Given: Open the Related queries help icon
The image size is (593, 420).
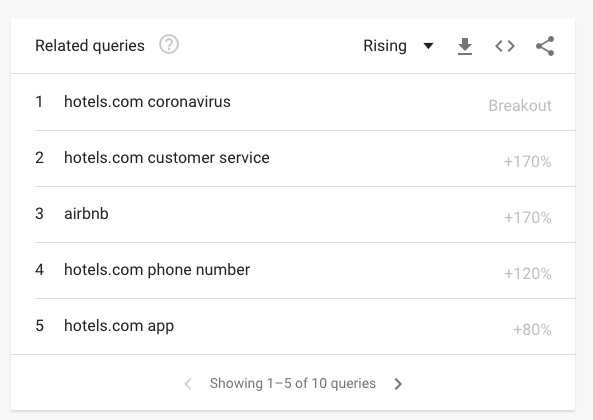Looking at the screenshot, I should 169,45.
